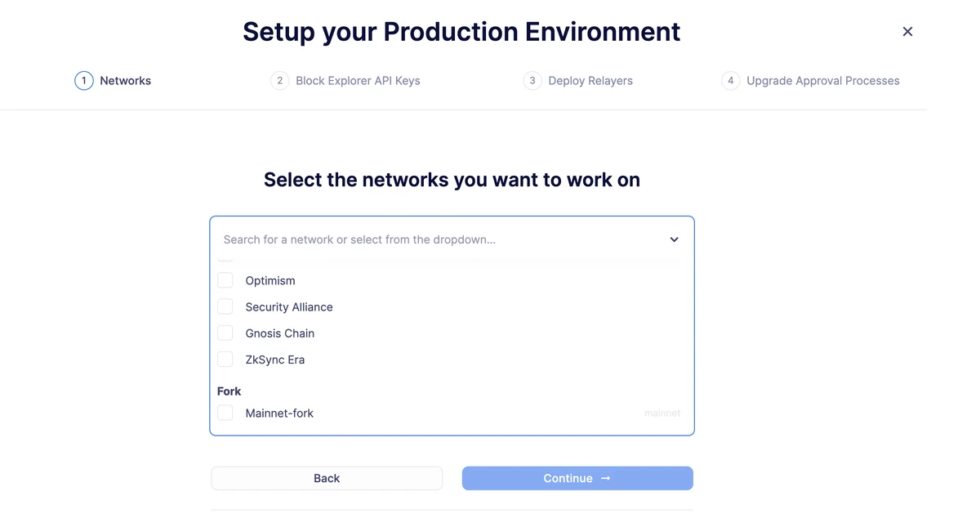Click the step 3 circle icon
The image size is (980, 523).
coord(532,81)
